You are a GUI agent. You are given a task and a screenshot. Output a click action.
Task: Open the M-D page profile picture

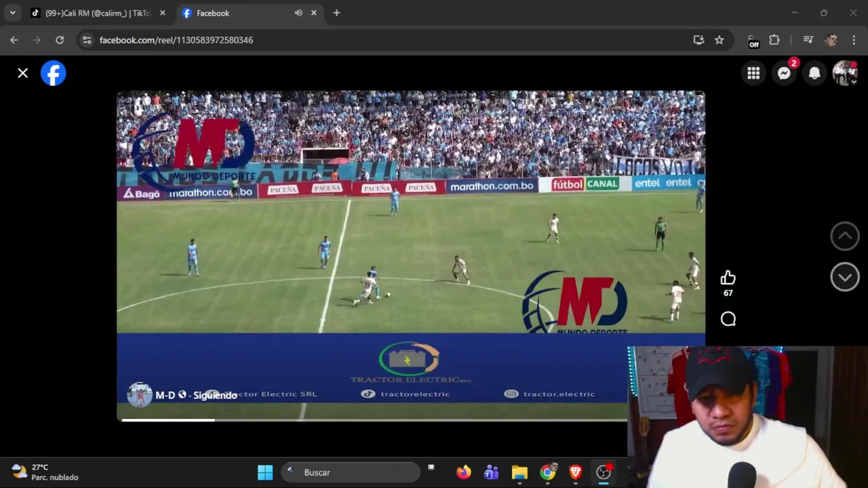pyautogui.click(x=139, y=394)
